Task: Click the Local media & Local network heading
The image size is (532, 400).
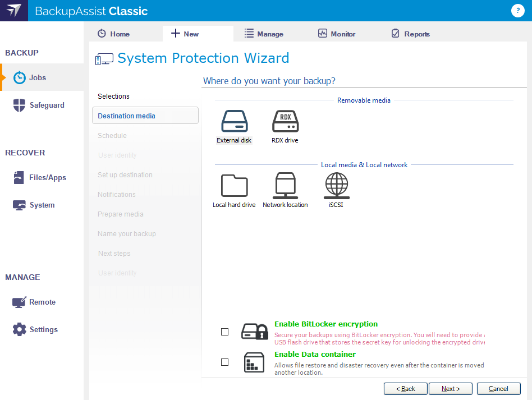Action: (364, 164)
